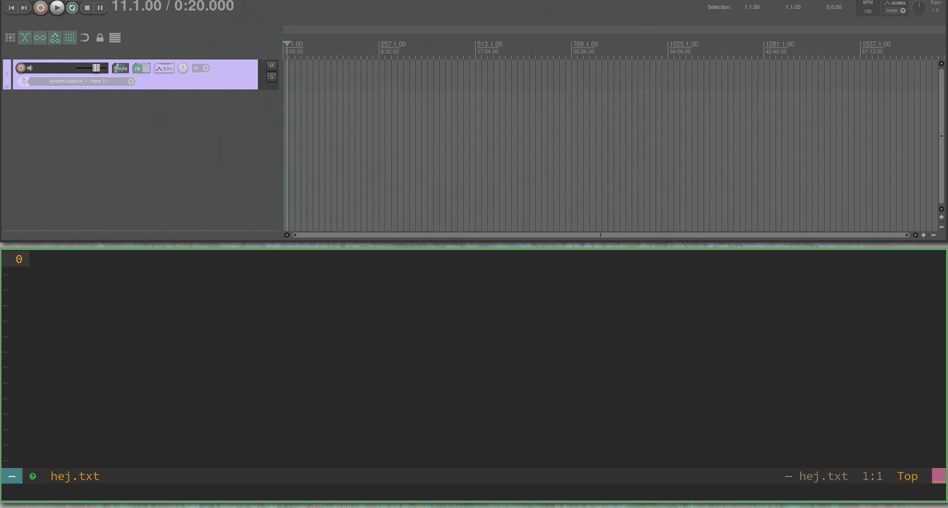Click the 1:1 cursor position in mode line
The width and height of the screenshot is (948, 508).
click(872, 476)
